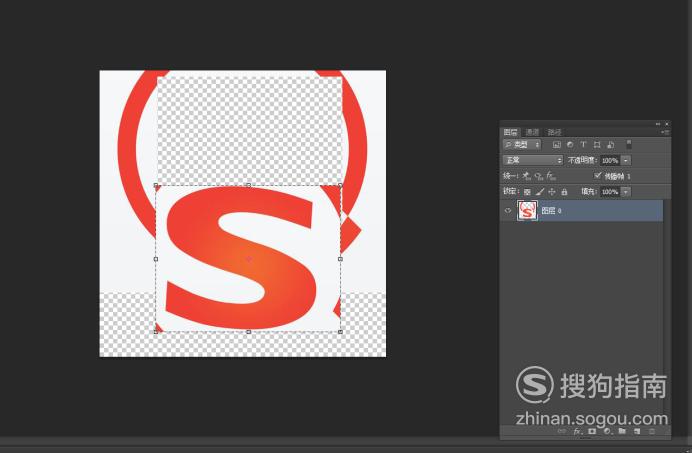Screen dimensions: 692x453
Task: Filter layers by adjustment layer icon
Action: pos(570,144)
